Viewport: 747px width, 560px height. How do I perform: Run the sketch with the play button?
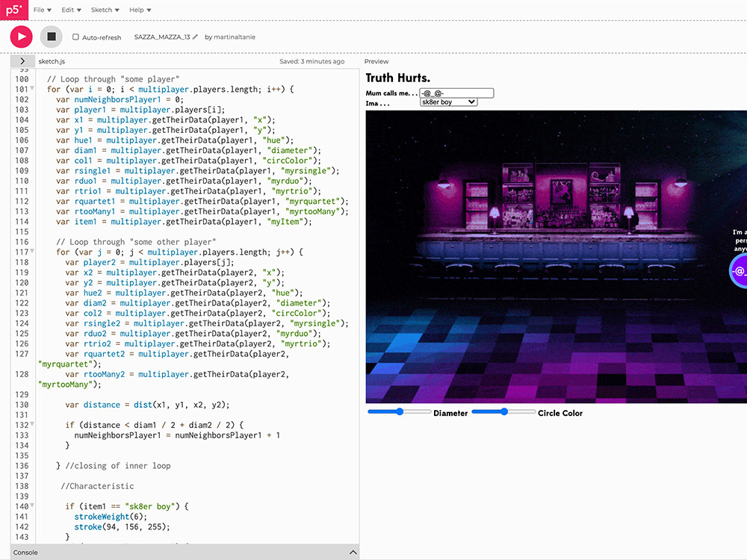(22, 37)
